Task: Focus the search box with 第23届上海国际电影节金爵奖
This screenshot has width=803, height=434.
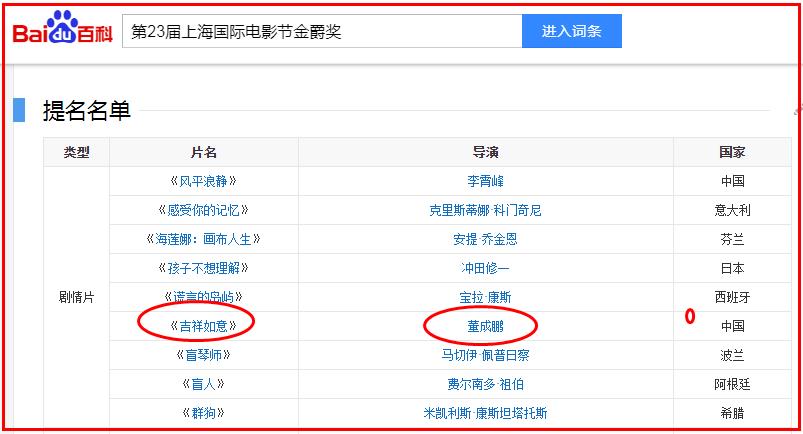Action: [322, 31]
